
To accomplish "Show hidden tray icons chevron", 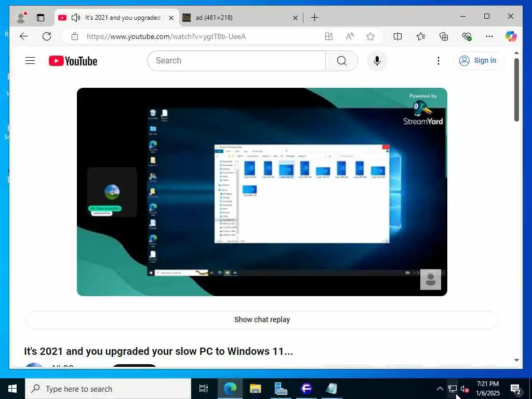I will tap(440, 389).
